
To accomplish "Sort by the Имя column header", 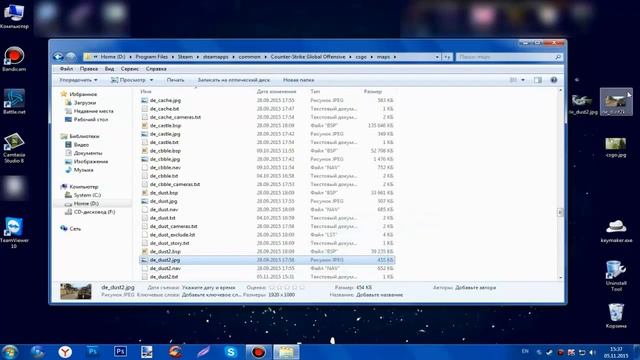I will tap(146, 91).
